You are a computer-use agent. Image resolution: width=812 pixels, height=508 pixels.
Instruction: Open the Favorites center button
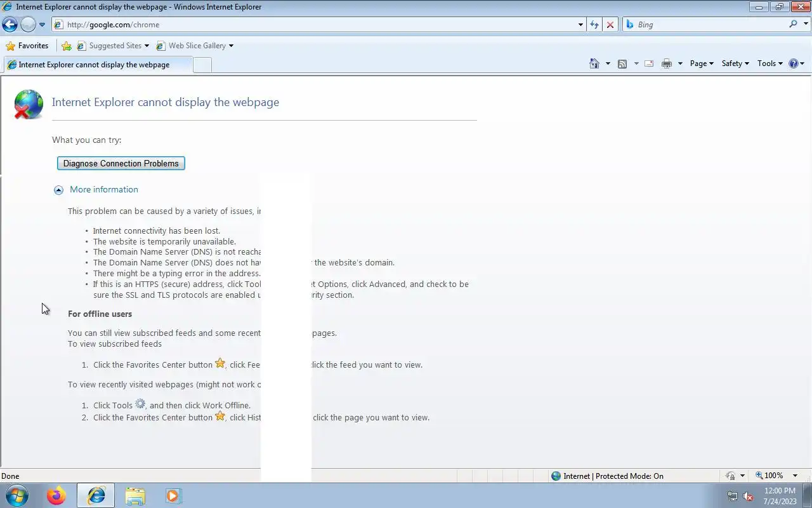pyautogui.click(x=27, y=46)
